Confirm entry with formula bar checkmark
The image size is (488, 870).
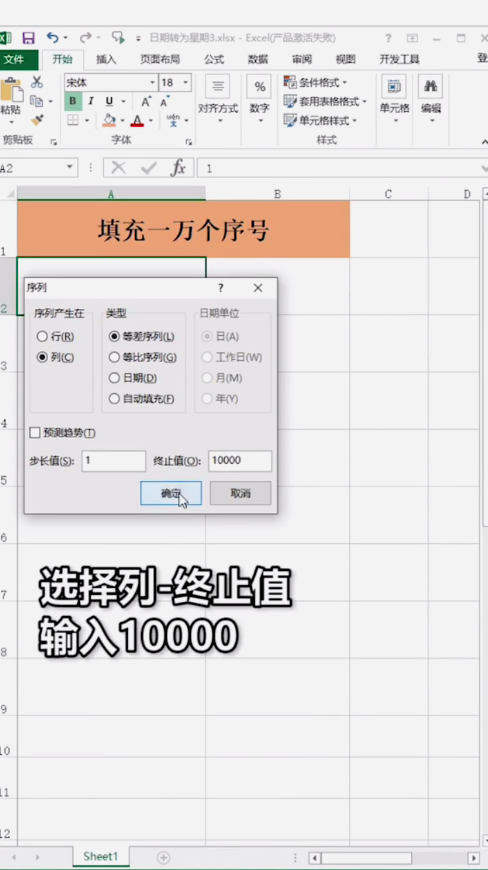tap(148, 168)
